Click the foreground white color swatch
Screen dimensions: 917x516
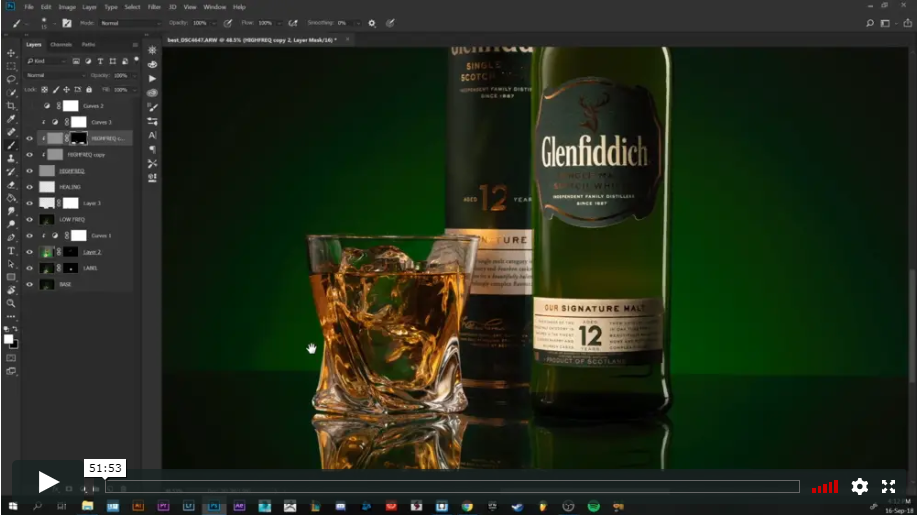click(8, 339)
